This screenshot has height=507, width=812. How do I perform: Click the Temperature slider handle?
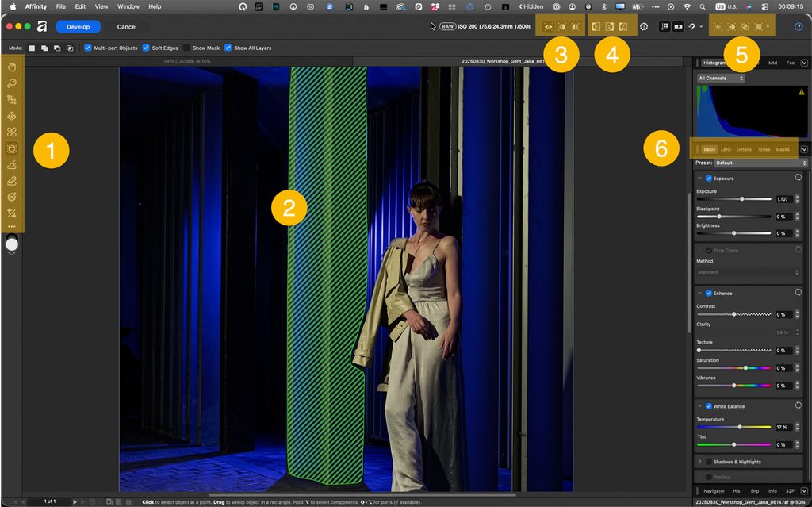740,427
